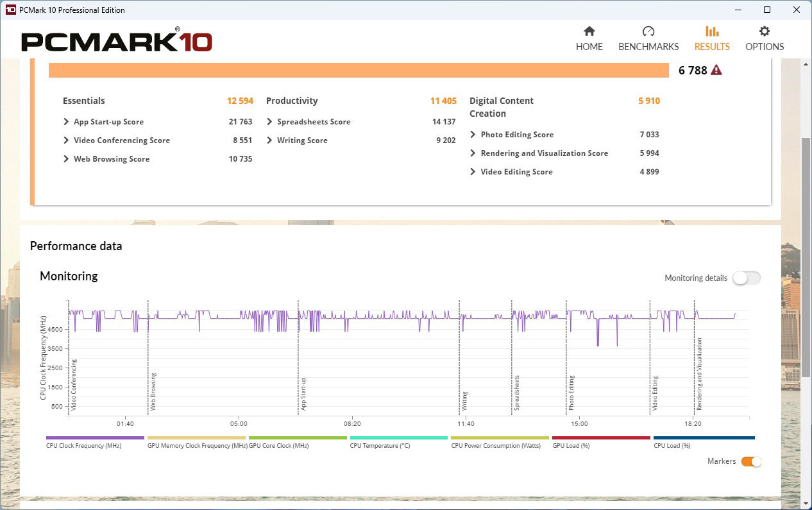Click the Writing value 9 202

click(446, 140)
